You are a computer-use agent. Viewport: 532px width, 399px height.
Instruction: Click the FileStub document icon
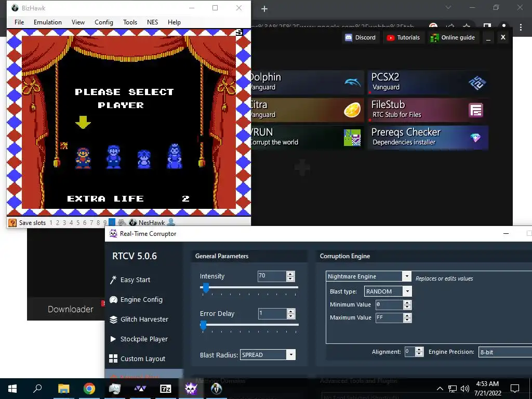(x=476, y=110)
